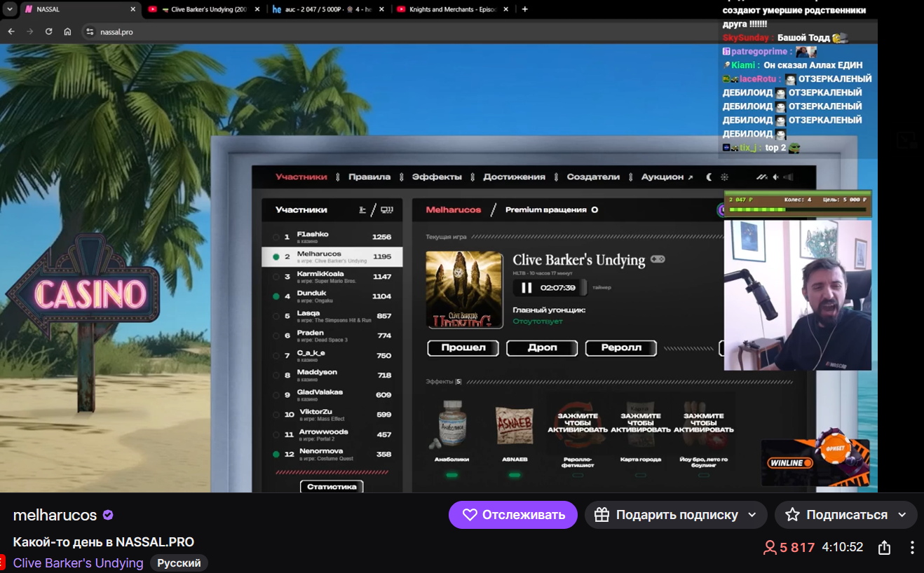Select participant F1ashko
924x573 pixels.
[332, 237]
